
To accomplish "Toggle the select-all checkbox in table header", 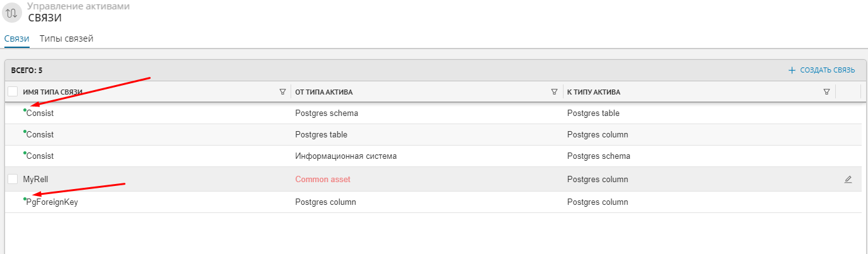I will coord(13,92).
